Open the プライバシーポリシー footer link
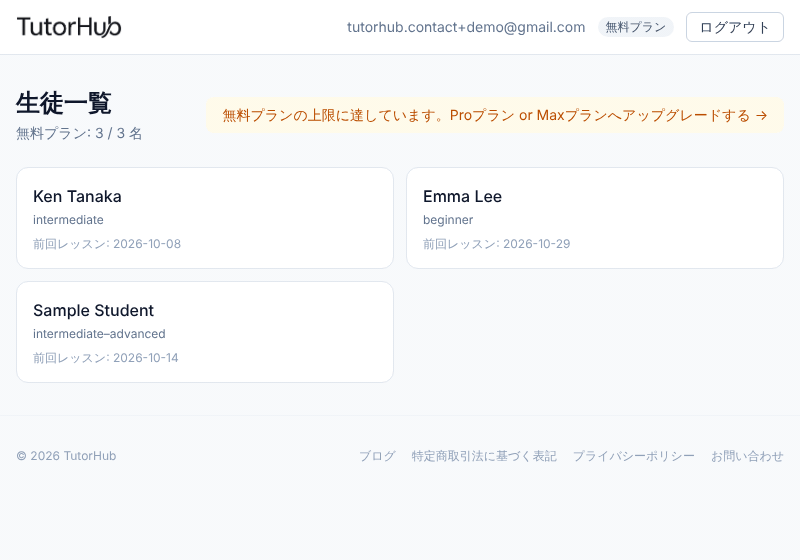 634,456
